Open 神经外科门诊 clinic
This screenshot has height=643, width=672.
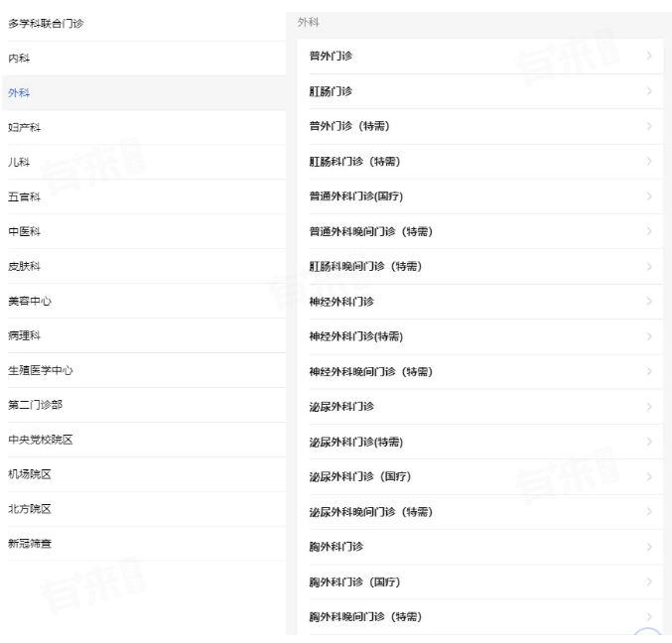click(341, 301)
